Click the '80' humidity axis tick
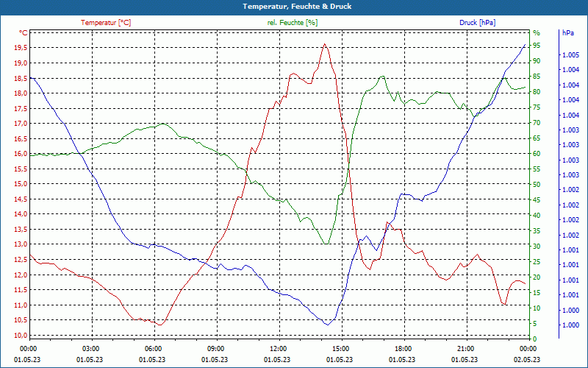The width and height of the screenshot is (588, 368). pos(537,92)
